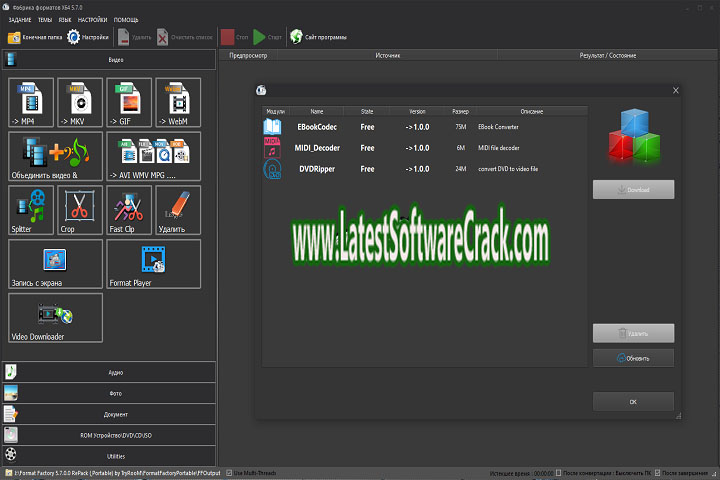Screen dimensions: 720x480
Task: Collapse the Видео section header
Action: [x=109, y=60]
